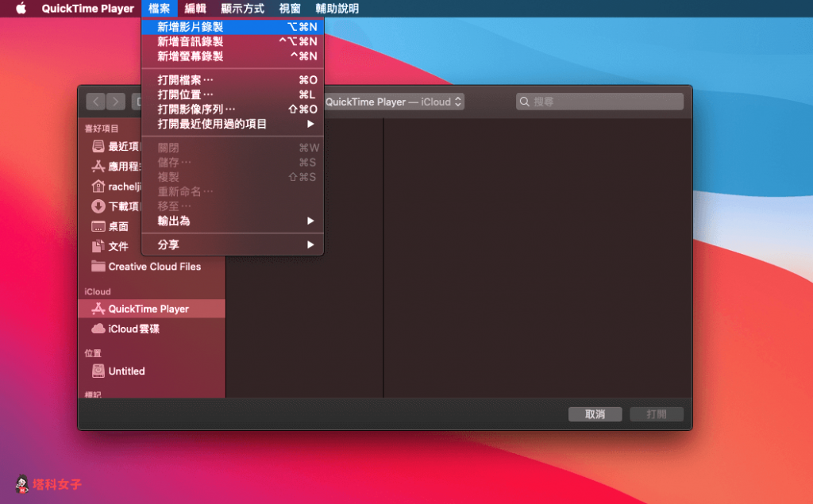This screenshot has height=504, width=813.
Task: Open the Apple menu
Action: coord(21,8)
